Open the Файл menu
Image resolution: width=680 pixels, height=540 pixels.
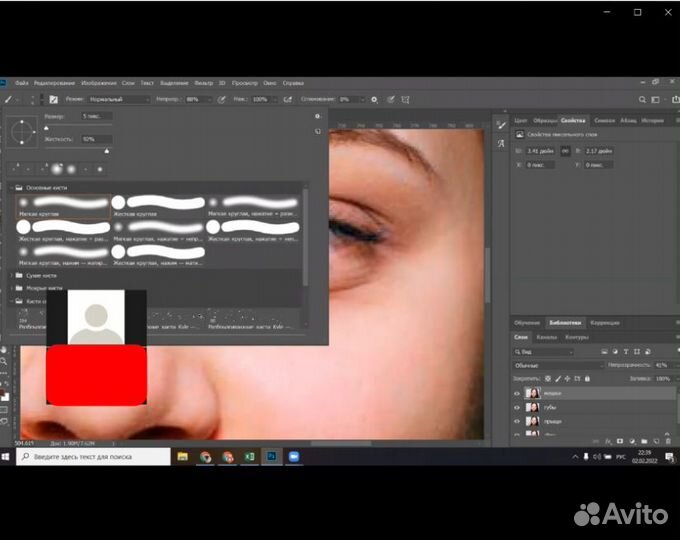click(x=22, y=83)
